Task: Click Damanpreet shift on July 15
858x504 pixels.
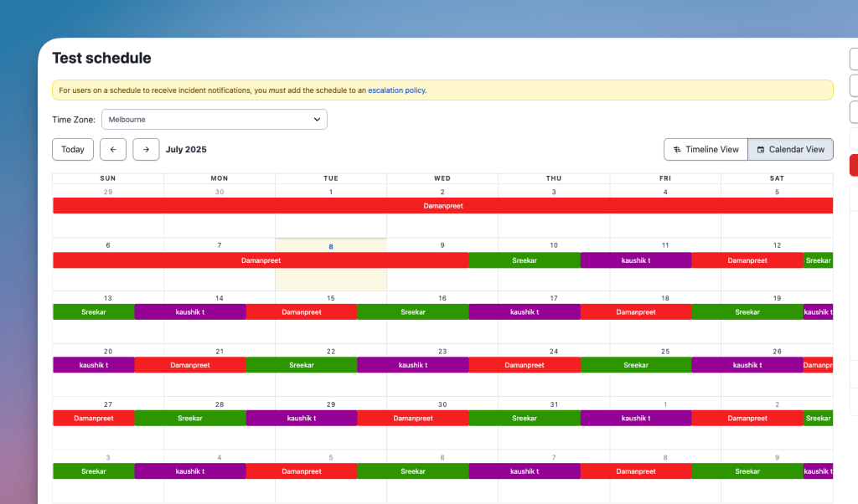Action: [302, 312]
